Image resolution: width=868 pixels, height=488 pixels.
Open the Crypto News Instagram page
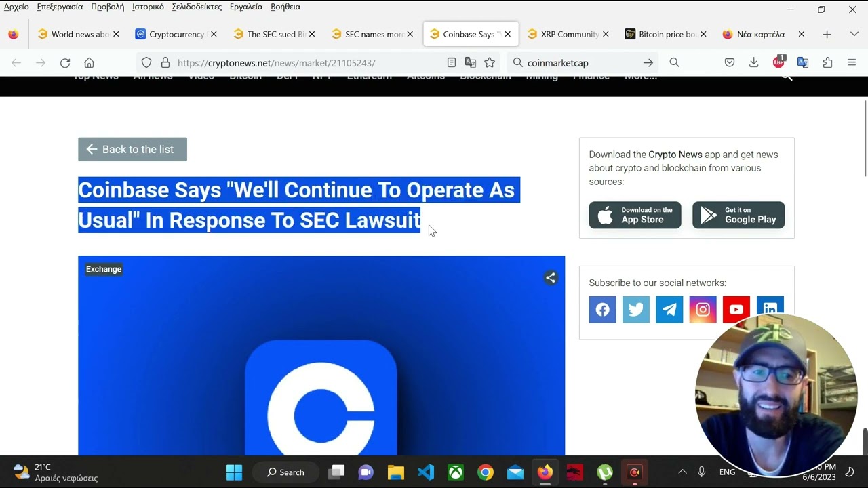703,310
